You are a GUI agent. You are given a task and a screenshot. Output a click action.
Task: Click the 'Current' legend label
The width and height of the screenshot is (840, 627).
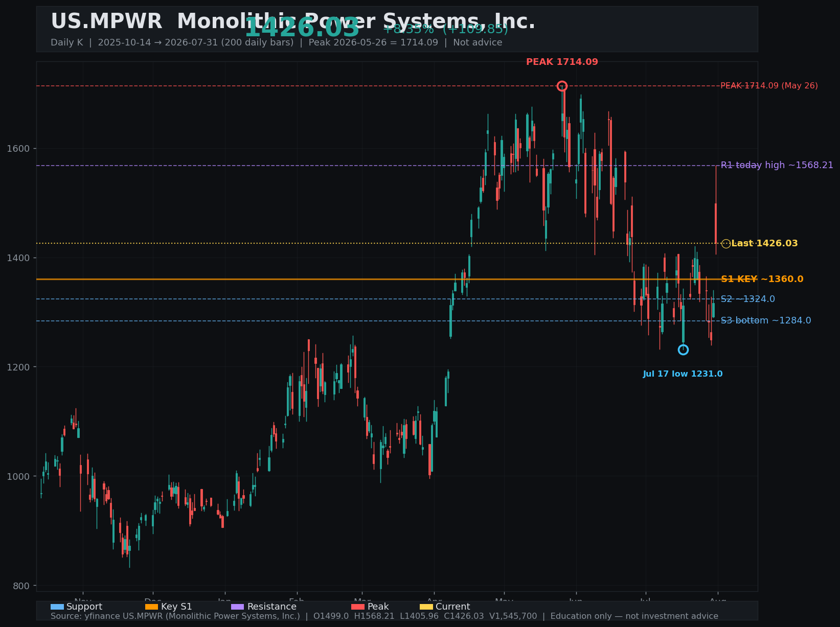452,607
